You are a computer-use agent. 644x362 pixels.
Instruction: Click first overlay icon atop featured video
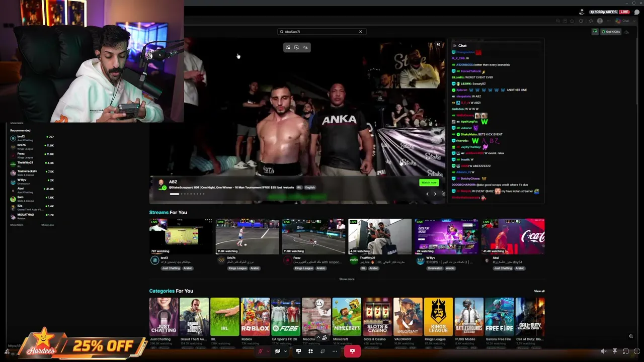tap(288, 47)
